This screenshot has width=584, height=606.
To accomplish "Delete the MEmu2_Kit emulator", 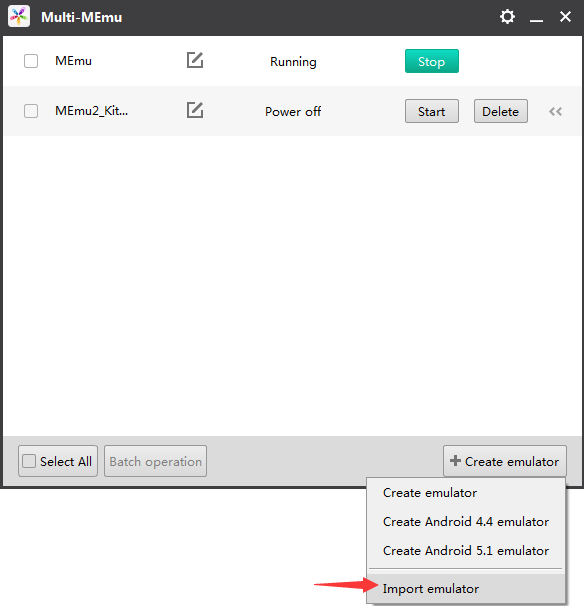I will coord(501,111).
